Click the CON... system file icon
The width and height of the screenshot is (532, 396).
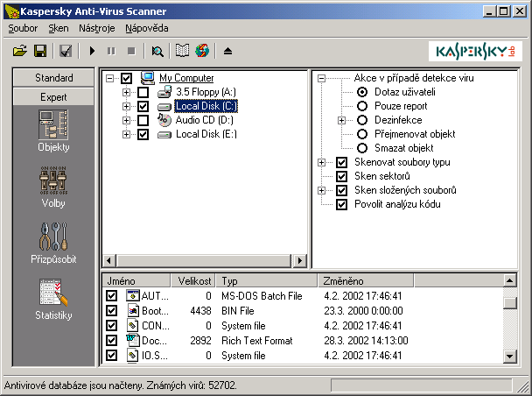(x=133, y=326)
